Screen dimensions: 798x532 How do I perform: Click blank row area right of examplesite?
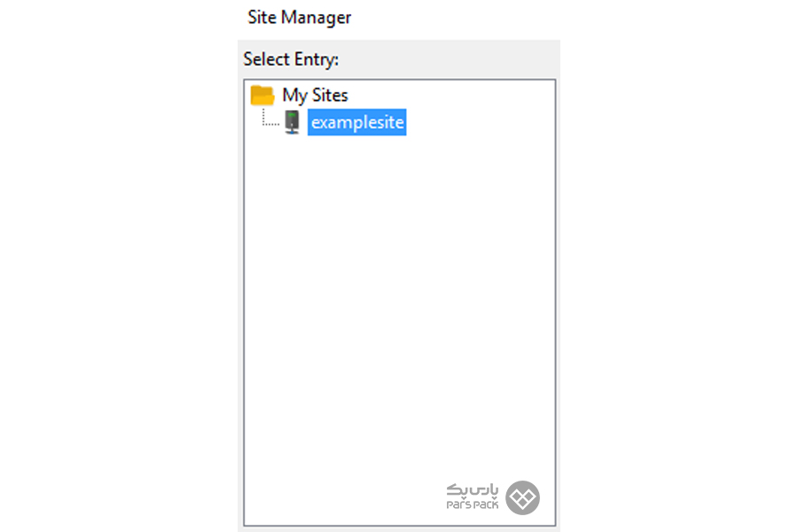tap(479, 122)
